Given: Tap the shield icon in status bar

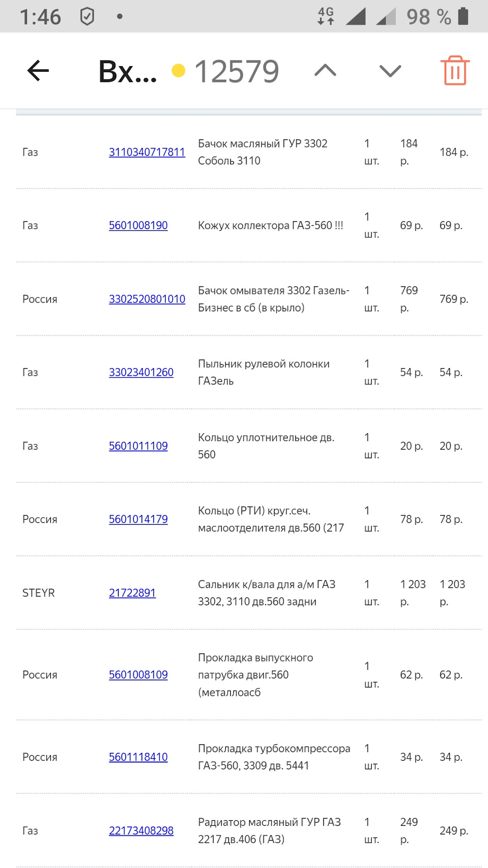Looking at the screenshot, I should pyautogui.click(x=87, y=17).
